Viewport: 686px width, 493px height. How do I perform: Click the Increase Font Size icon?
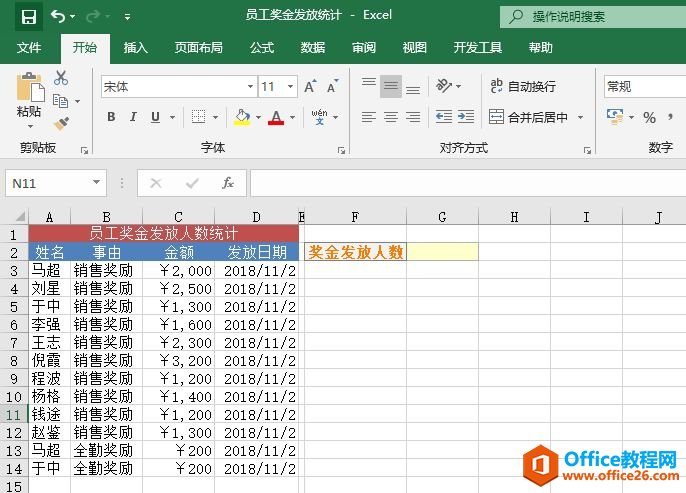tap(310, 87)
